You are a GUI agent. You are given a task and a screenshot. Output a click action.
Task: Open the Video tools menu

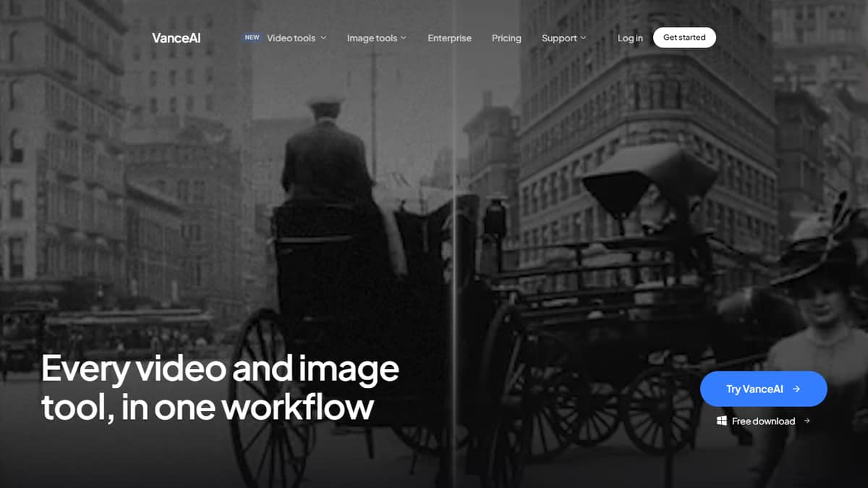point(291,38)
